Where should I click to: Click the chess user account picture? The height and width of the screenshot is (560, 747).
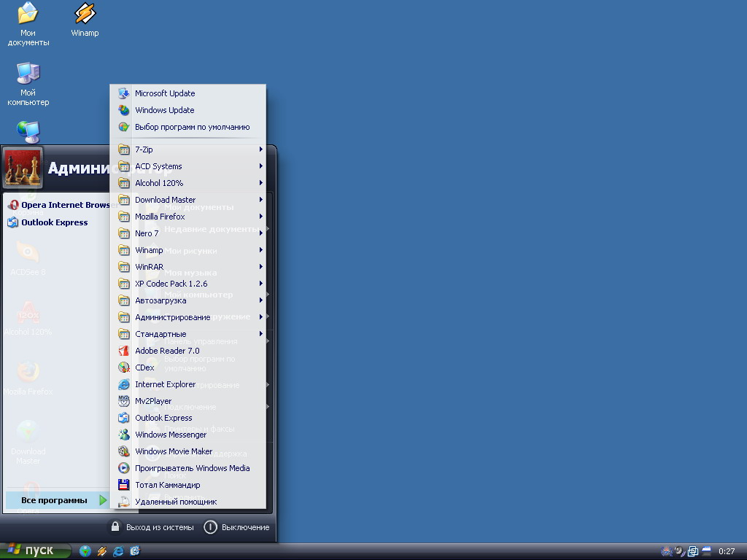coord(23,168)
